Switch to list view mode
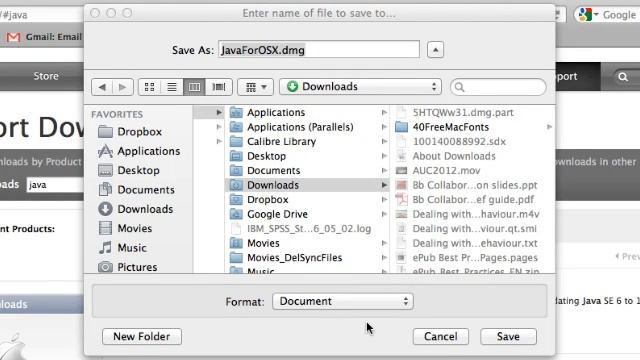 pos(172,87)
